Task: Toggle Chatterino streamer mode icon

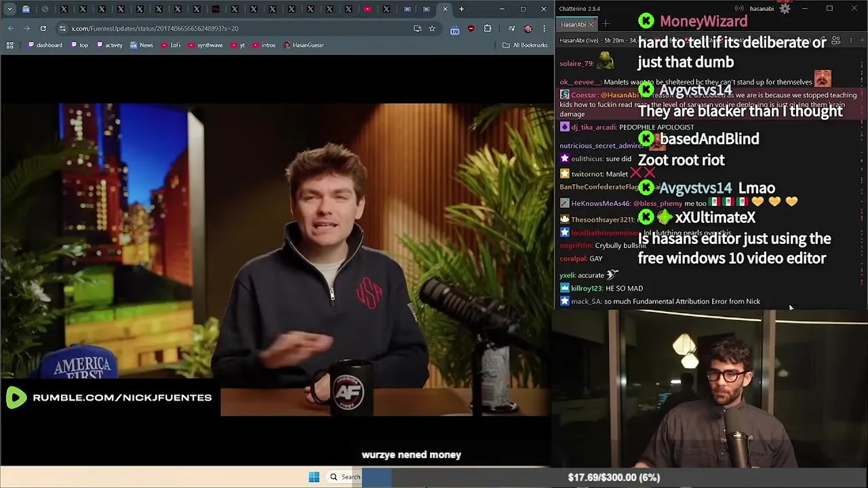Action: point(739,8)
